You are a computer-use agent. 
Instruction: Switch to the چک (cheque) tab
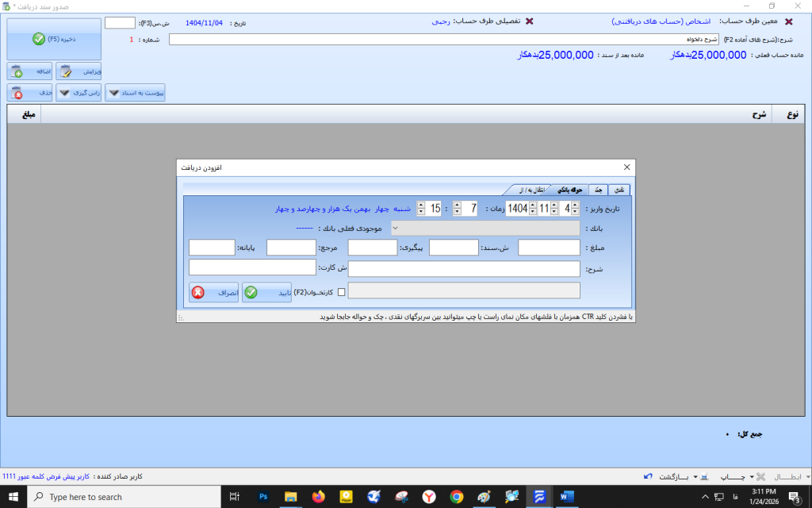(599, 190)
